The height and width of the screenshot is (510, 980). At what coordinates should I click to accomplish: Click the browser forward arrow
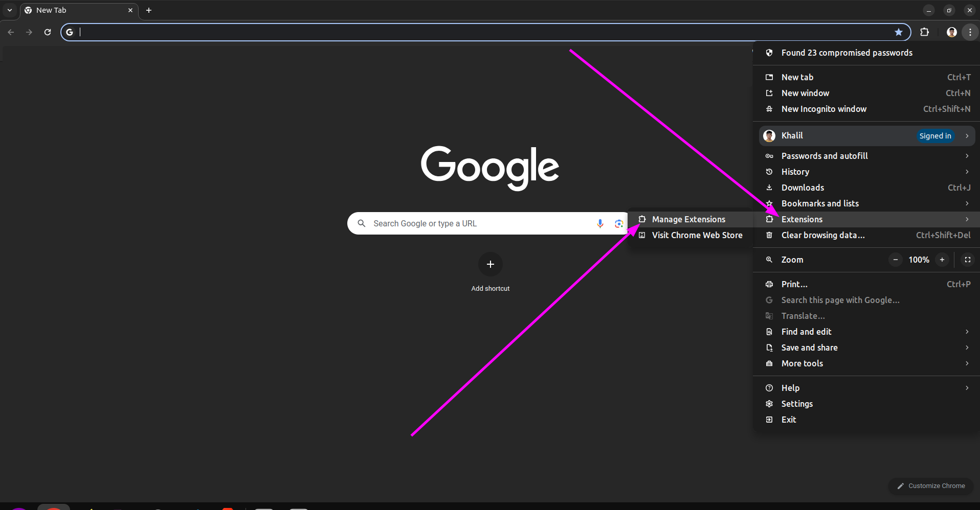[29, 32]
